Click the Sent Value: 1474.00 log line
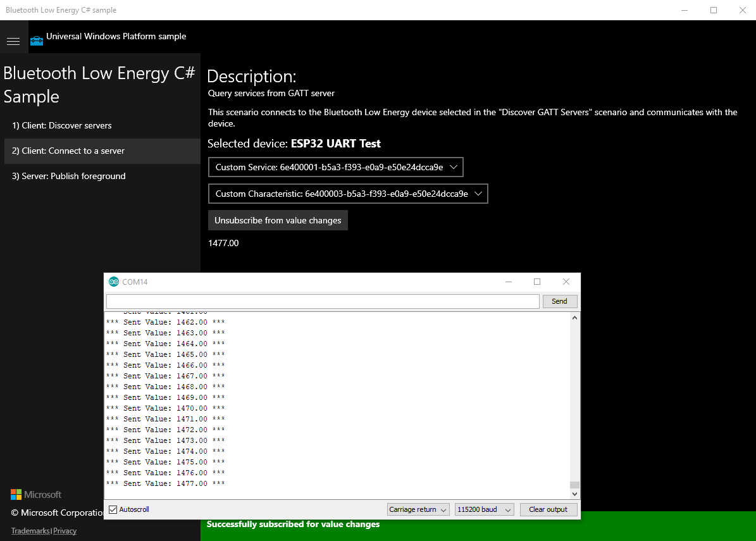756x541 pixels. click(165, 451)
